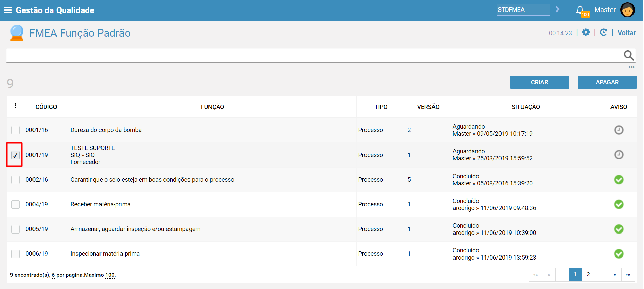Change the Máximo 100 setting
Screen dimensions: 644x289
[110, 275]
